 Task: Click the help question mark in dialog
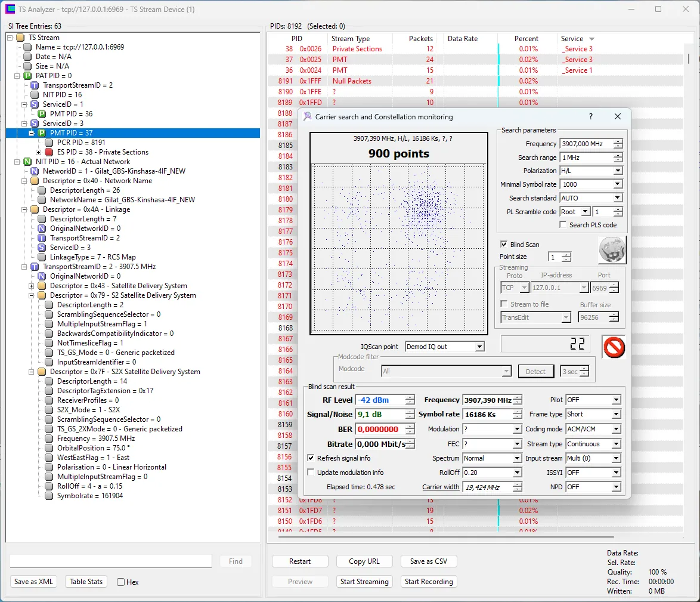click(590, 117)
